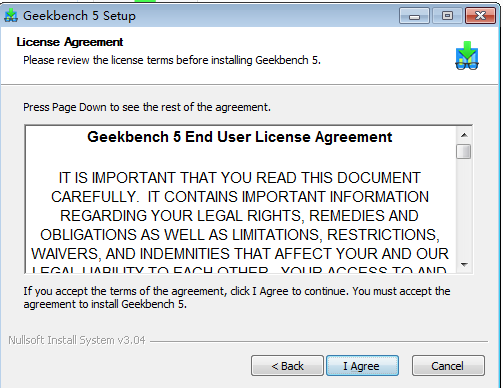Click the End User License Agreement heading
The image size is (503, 388).
click(x=240, y=137)
